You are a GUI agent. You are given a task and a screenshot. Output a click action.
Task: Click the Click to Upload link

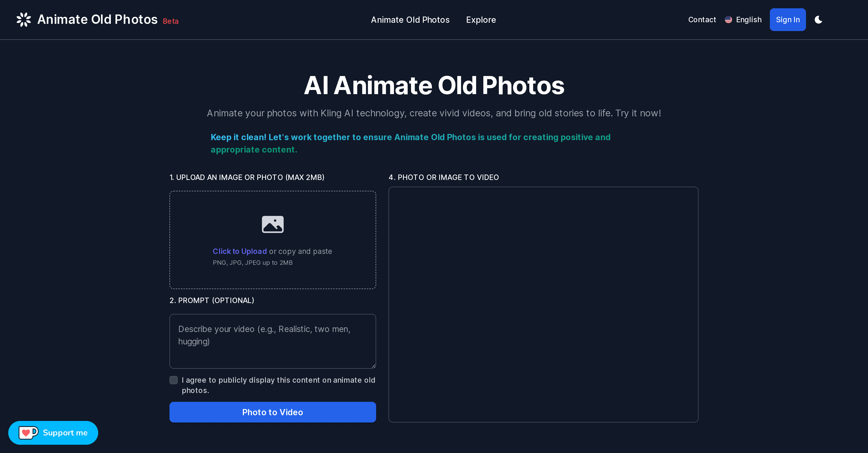pyautogui.click(x=239, y=251)
